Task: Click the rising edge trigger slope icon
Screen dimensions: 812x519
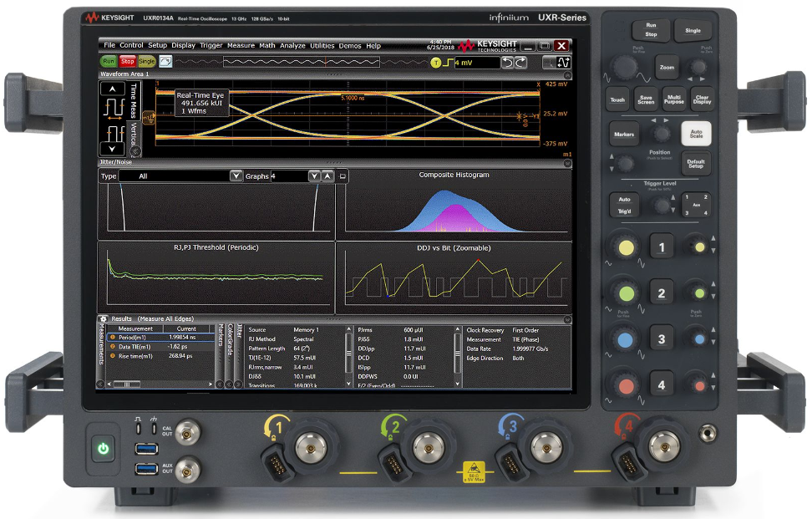Action: tap(449, 63)
